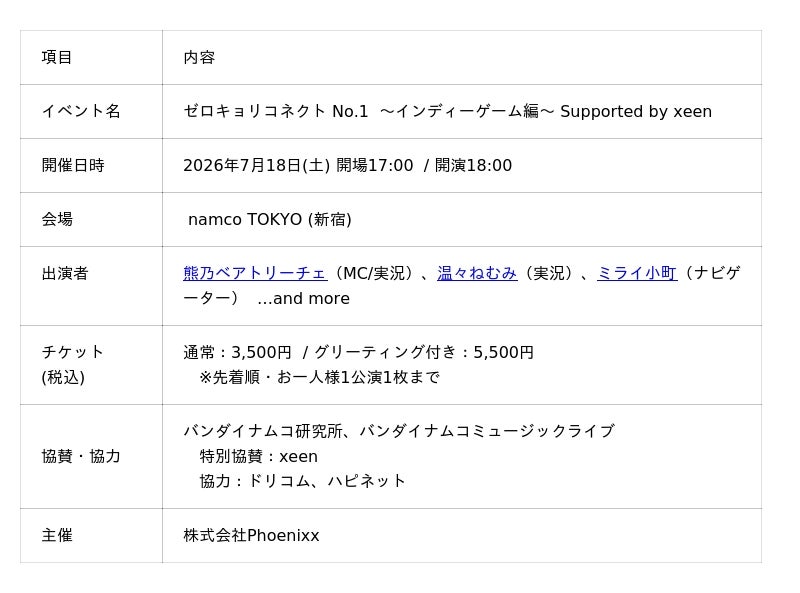This screenshot has height=593, width=800.
Task: Click the namco TOKYO (新宿) venue text
Action: [270, 219]
